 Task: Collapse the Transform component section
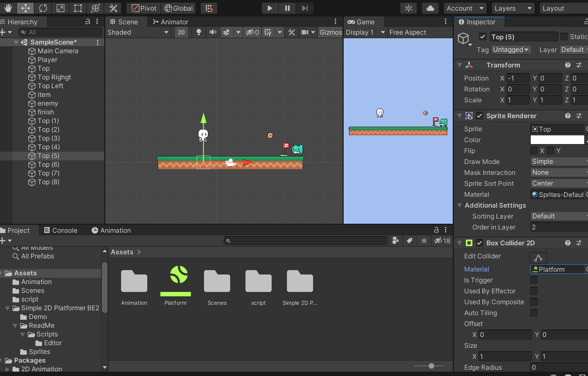pos(460,65)
